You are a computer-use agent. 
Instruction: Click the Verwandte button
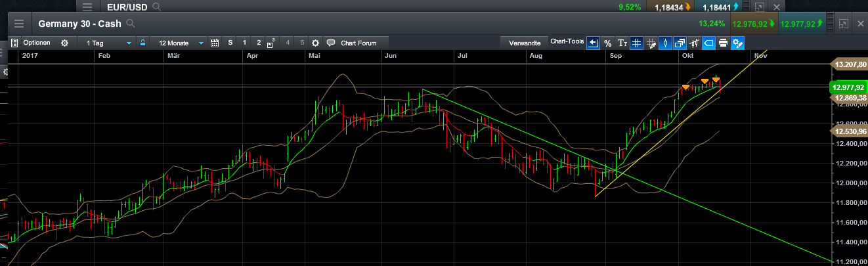pyautogui.click(x=525, y=43)
